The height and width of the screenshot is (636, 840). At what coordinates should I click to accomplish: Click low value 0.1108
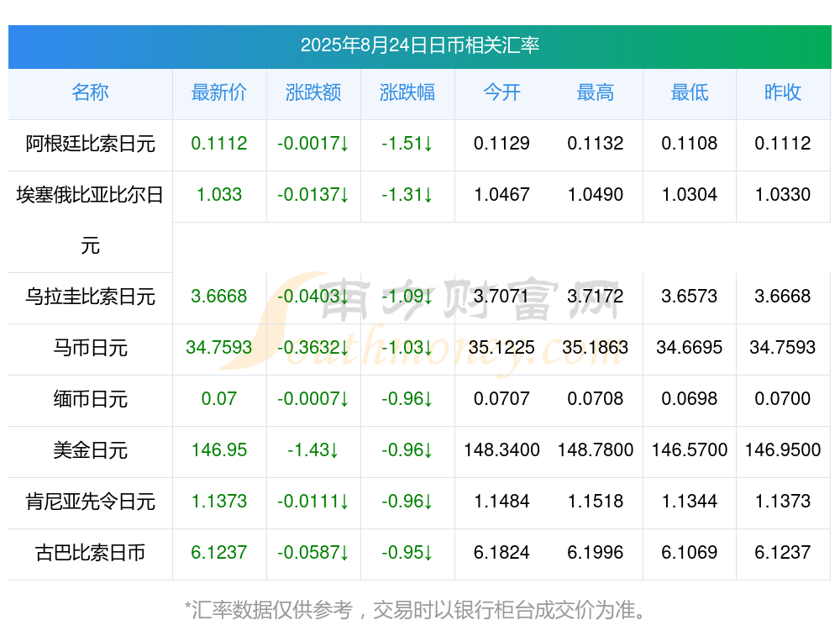pos(690,144)
